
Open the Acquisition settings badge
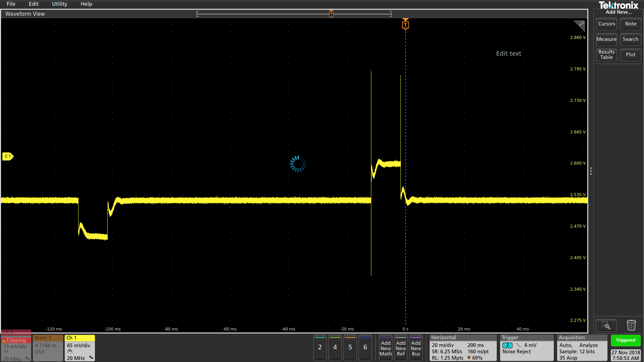coord(582,348)
